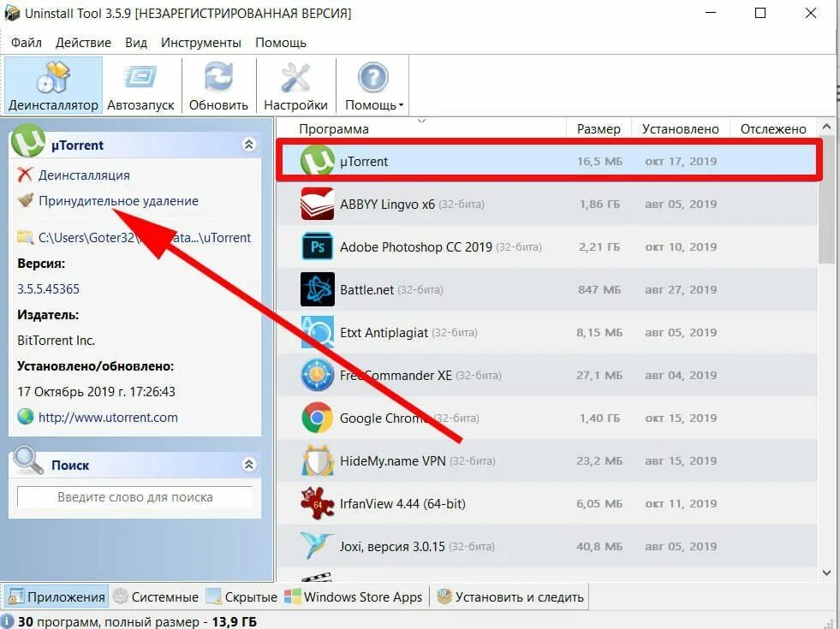
Task: Select the Adobe Photoshop CC 2019 icon
Action: pyautogui.click(x=317, y=246)
